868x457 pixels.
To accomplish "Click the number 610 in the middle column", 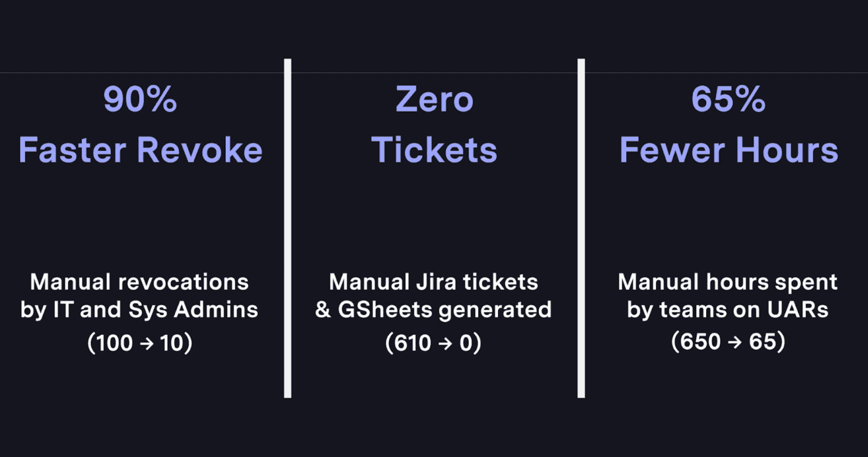I will click(412, 343).
